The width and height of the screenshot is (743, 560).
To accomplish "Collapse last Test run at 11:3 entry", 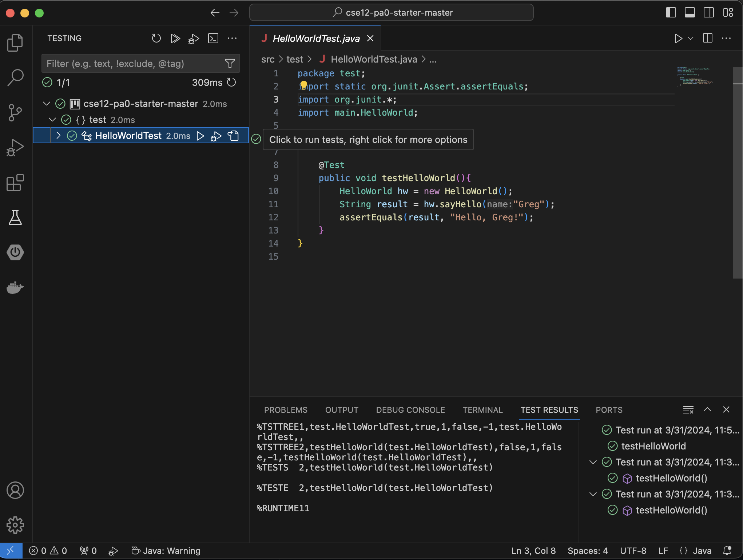I will (x=593, y=494).
